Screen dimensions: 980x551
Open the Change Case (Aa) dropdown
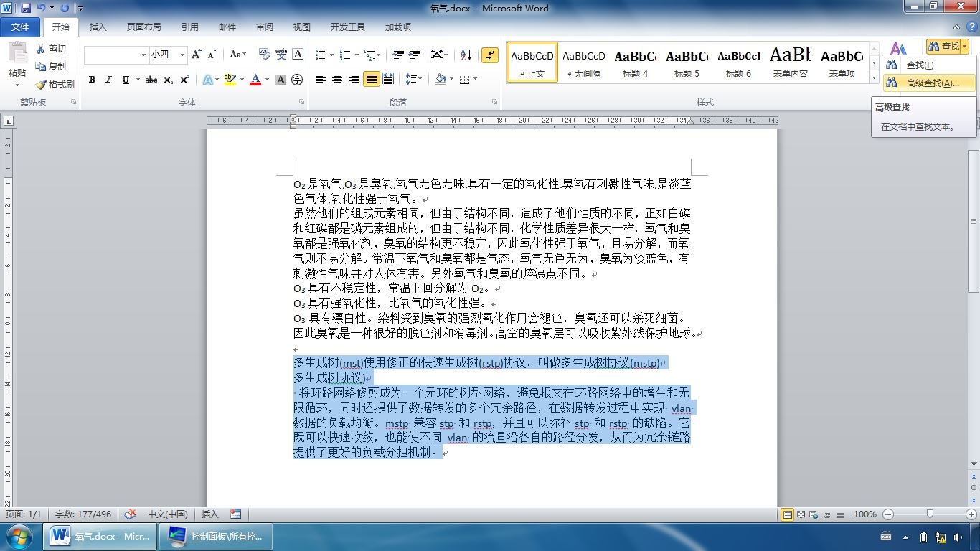click(x=238, y=55)
